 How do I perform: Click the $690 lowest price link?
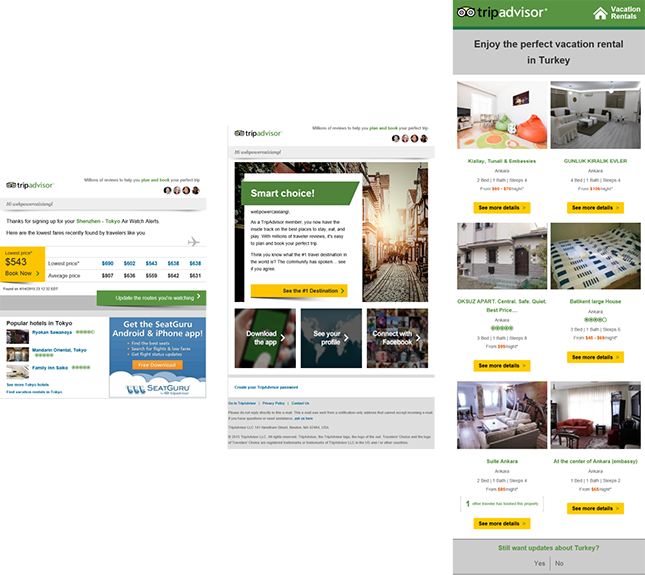tap(107, 263)
